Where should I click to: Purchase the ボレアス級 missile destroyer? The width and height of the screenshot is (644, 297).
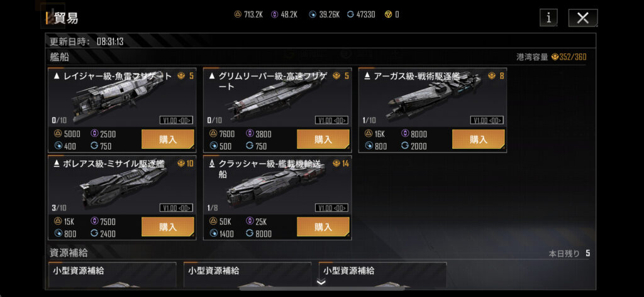[168, 227]
